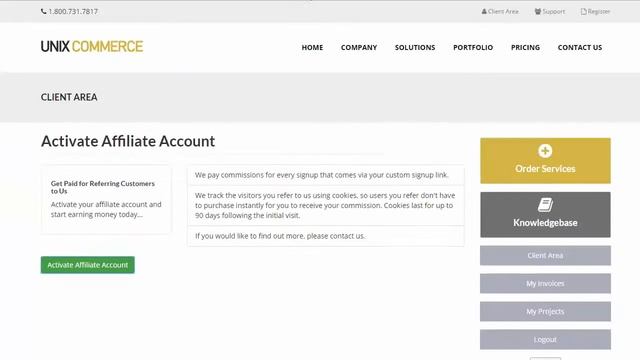Click the 'We track the visitors you refer' paragraph
The height and width of the screenshot is (360, 640).
(x=326, y=205)
